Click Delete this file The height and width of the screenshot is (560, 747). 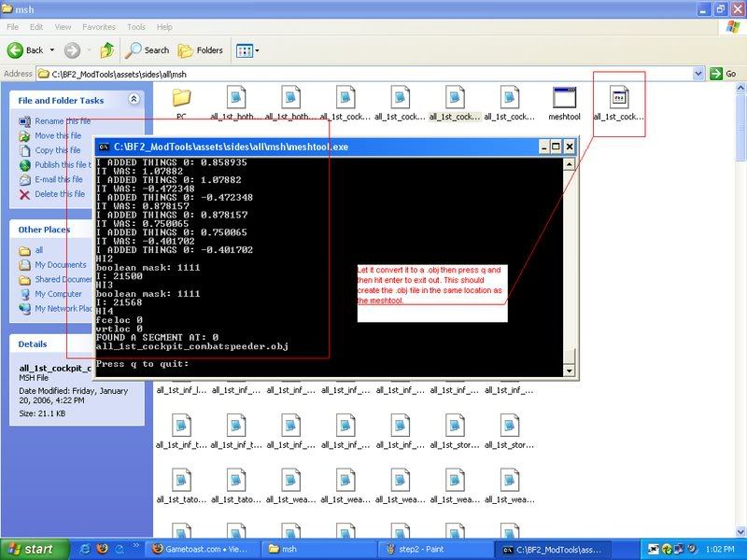click(x=52, y=194)
